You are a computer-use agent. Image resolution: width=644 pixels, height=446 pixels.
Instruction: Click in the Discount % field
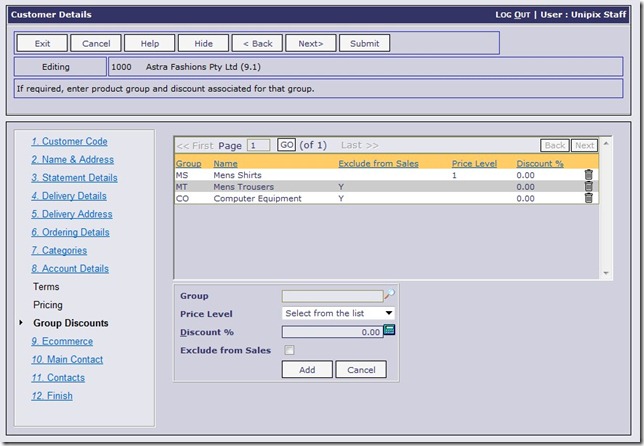point(331,332)
